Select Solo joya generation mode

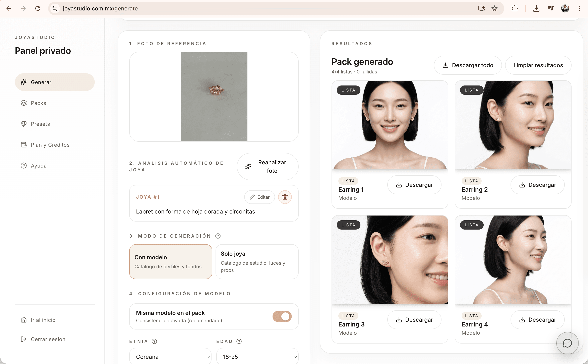point(257,262)
